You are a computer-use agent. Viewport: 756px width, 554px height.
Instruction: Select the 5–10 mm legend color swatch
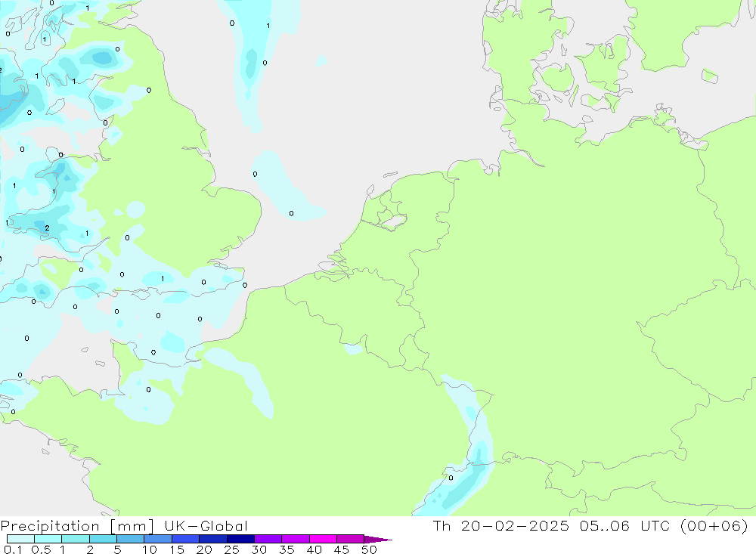click(131, 539)
